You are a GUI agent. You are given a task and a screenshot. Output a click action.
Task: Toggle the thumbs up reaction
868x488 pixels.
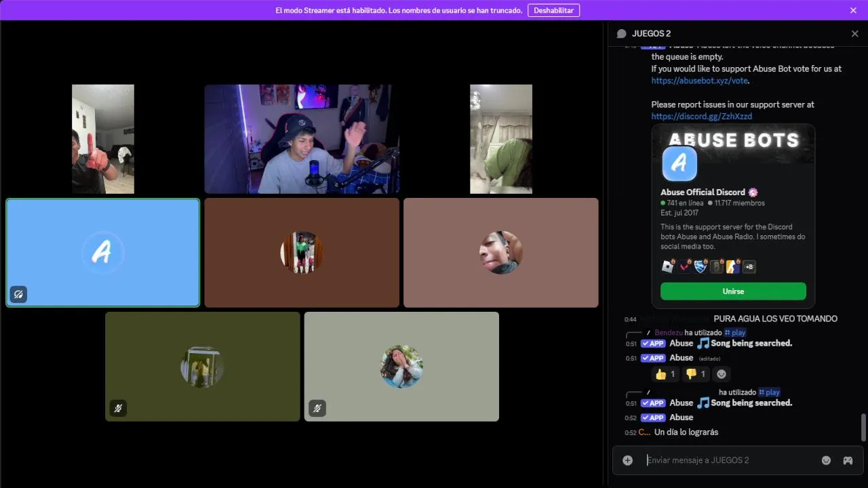click(x=665, y=374)
